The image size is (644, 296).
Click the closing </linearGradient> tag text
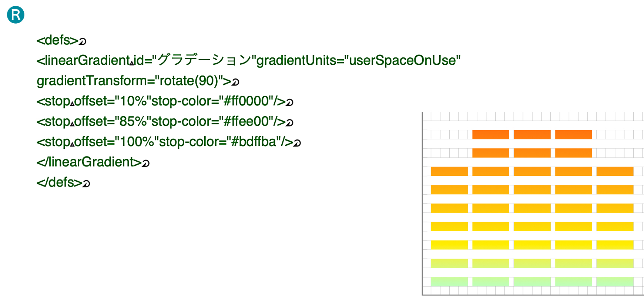[x=89, y=162]
